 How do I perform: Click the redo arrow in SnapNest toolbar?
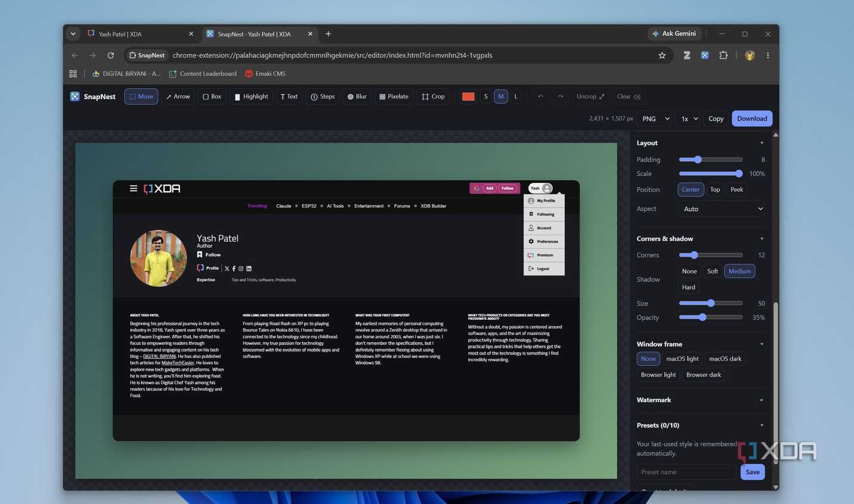(x=560, y=96)
